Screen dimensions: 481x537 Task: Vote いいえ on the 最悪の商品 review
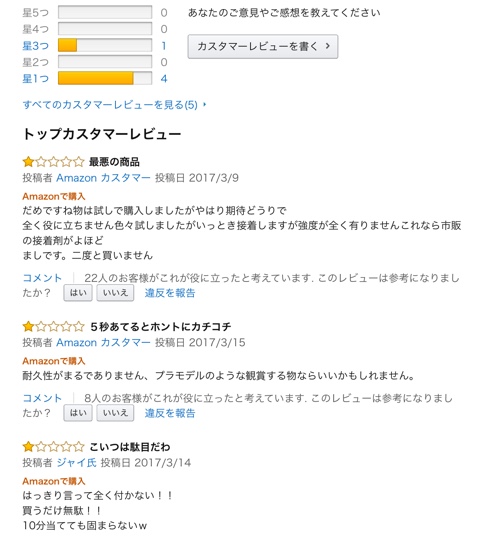[115, 293]
